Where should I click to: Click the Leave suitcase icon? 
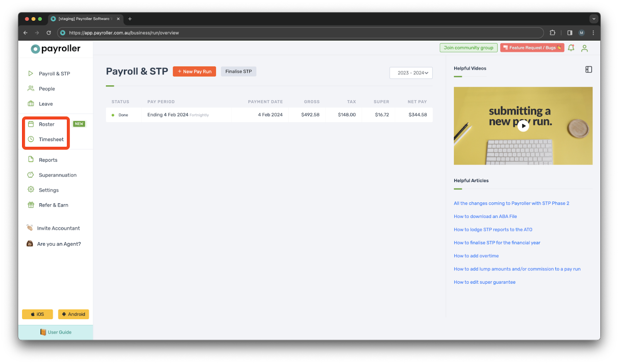tap(31, 104)
